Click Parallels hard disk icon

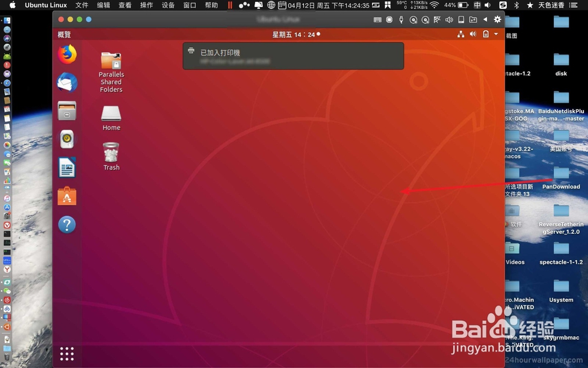[461, 19]
